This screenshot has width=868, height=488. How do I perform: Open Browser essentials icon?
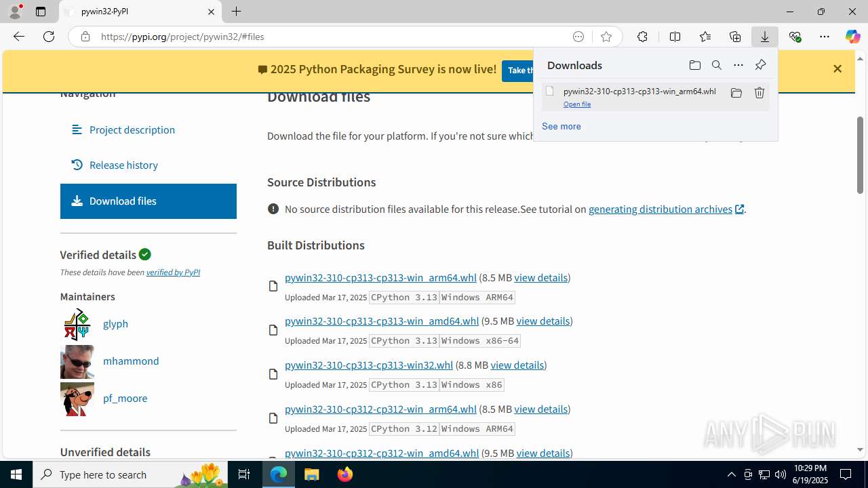point(795,37)
